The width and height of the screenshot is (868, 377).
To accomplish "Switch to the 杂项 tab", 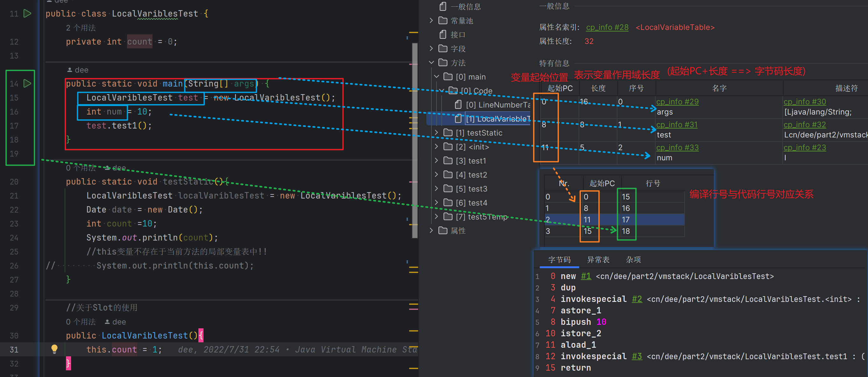I will pyautogui.click(x=633, y=260).
